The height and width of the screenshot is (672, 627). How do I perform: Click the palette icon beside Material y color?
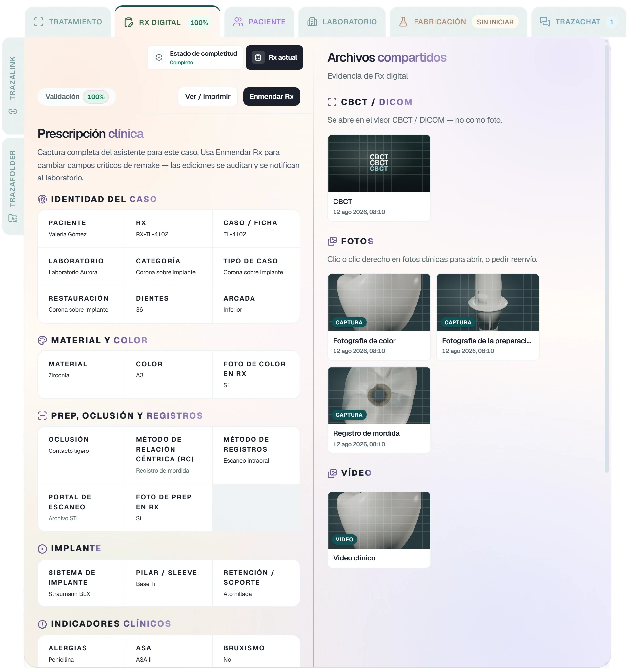click(42, 340)
